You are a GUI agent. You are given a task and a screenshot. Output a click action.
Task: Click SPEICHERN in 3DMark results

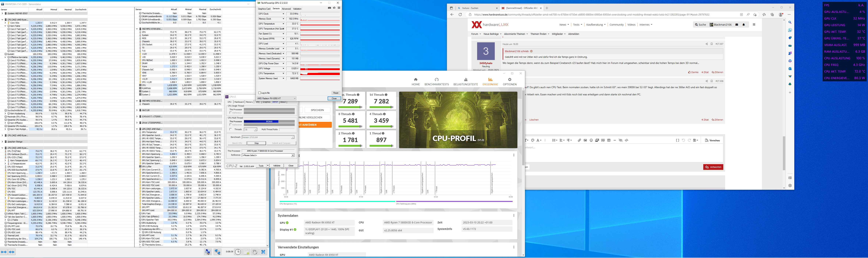pyautogui.click(x=317, y=110)
